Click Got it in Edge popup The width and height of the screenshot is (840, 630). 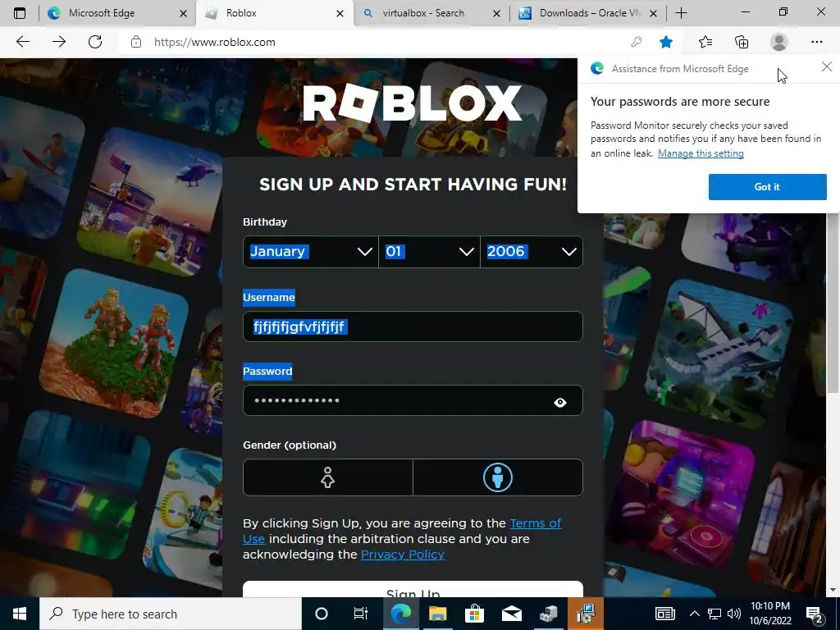click(767, 186)
